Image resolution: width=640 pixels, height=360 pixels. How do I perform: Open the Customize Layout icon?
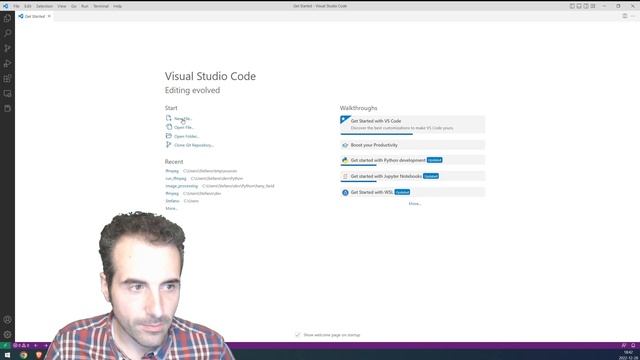tap(593, 6)
